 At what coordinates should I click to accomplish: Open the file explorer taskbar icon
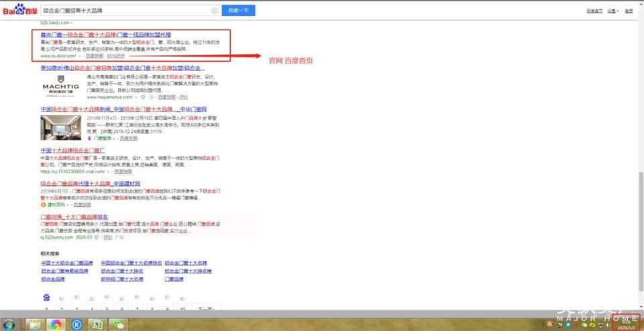click(x=34, y=324)
